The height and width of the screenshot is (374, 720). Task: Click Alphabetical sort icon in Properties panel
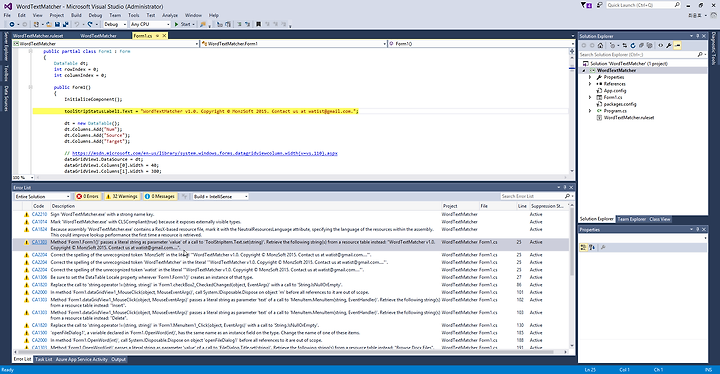coord(592,248)
